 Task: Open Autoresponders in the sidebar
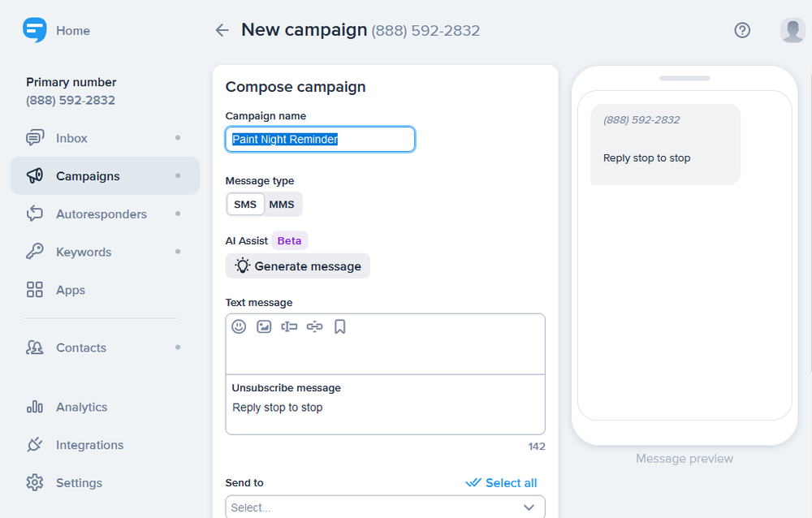tap(101, 214)
